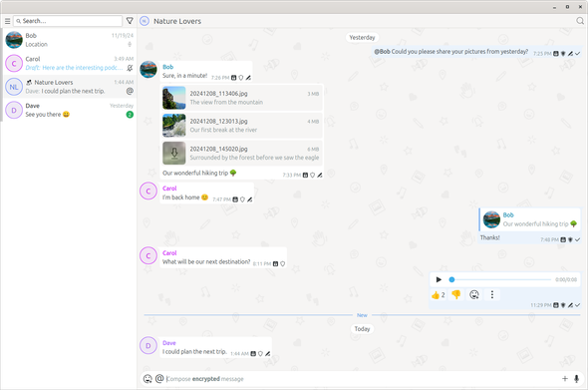This screenshot has height=390, width=588.
Task: Open the Nature Lovers header title
Action: 177,21
